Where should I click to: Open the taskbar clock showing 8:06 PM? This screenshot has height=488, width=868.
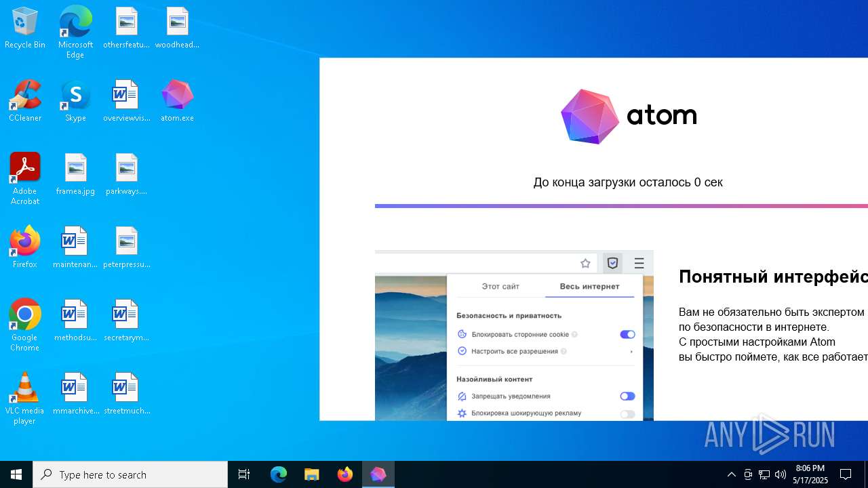pos(810,474)
